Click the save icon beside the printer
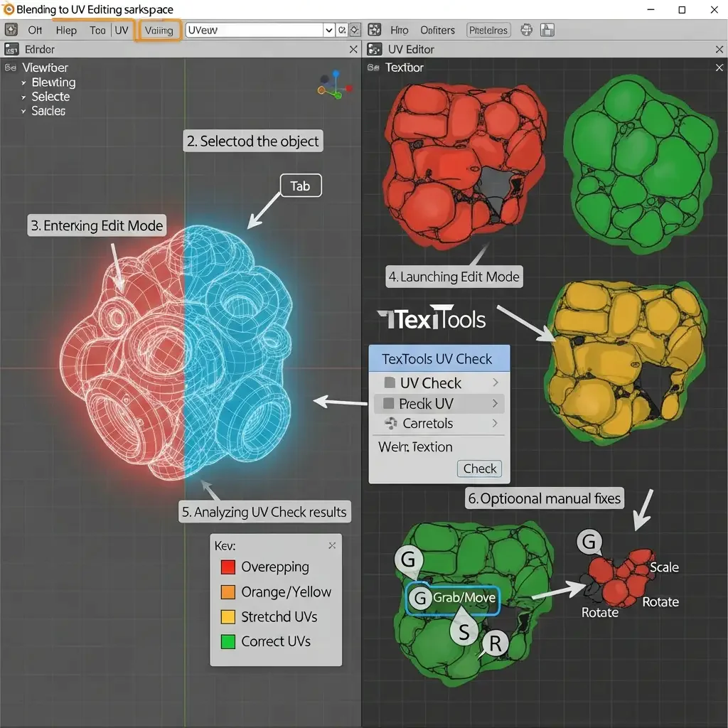Screen dimensions: 728x728 (547, 31)
